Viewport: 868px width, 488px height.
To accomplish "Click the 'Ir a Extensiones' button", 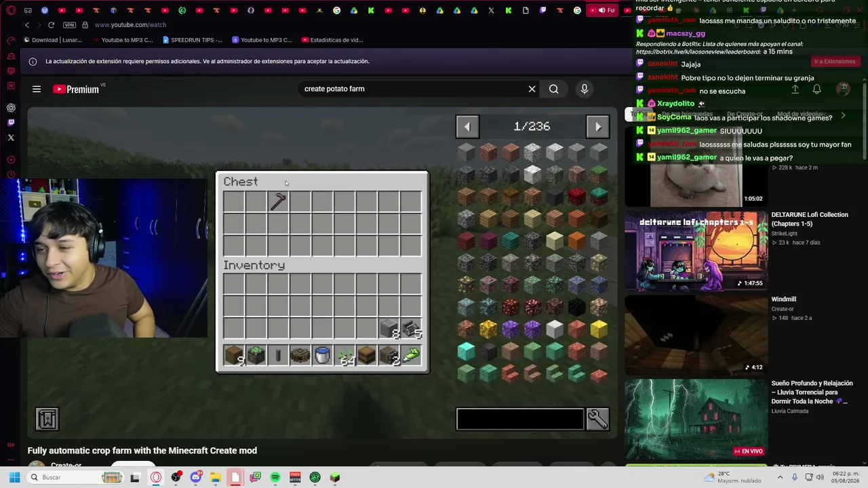I will click(x=835, y=62).
